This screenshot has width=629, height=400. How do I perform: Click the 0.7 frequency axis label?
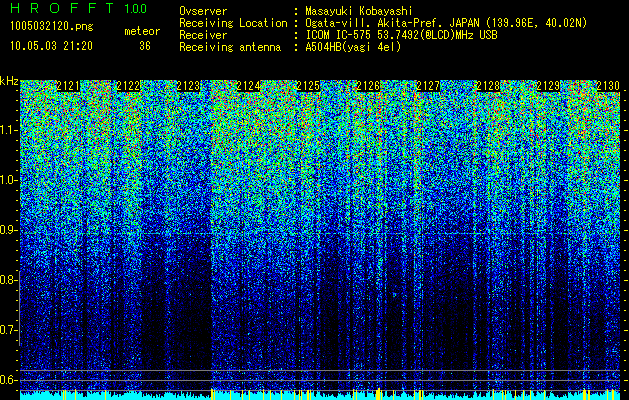pos(8,330)
